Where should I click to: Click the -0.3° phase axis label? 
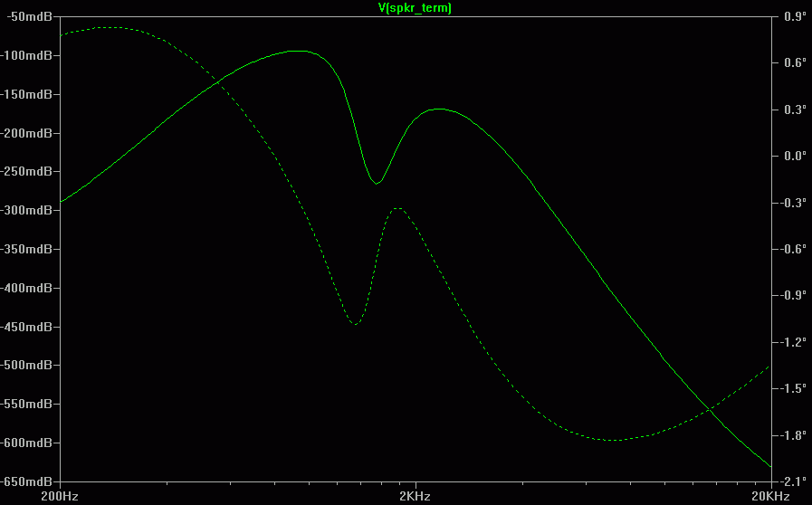click(792, 203)
